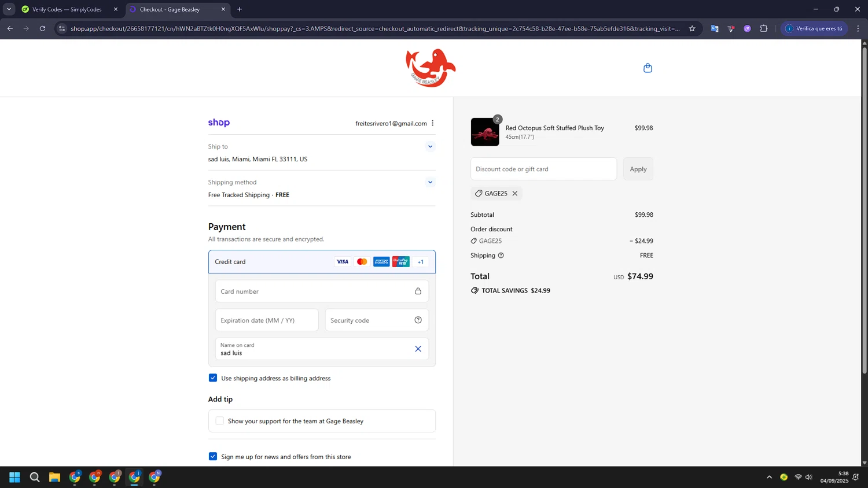Open shipping info question icon

[x=501, y=255]
